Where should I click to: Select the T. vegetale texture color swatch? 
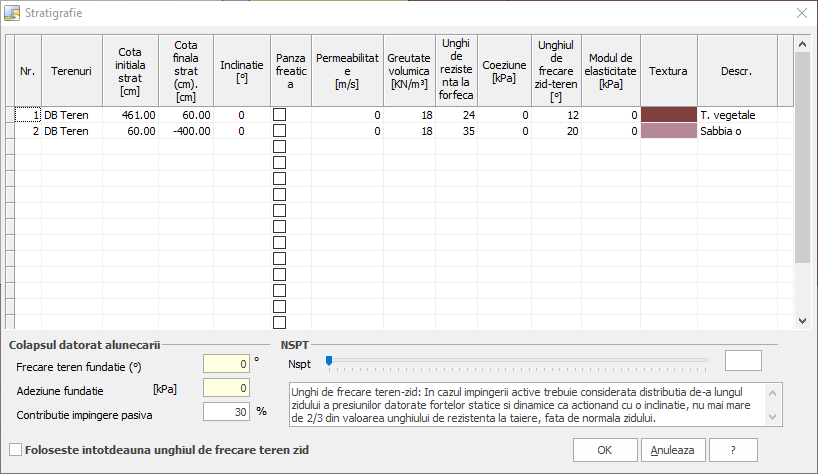coord(669,115)
